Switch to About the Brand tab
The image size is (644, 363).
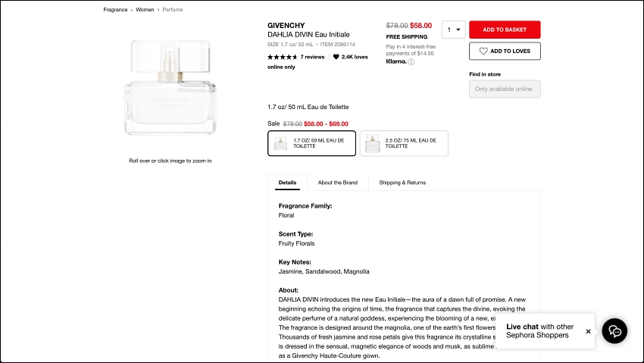pyautogui.click(x=337, y=183)
